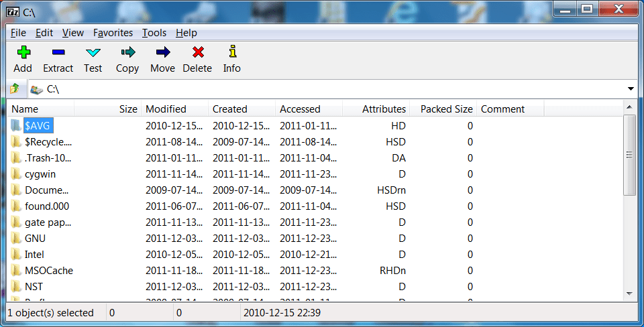
Task: Sort by Modified column header
Action: tap(174, 109)
